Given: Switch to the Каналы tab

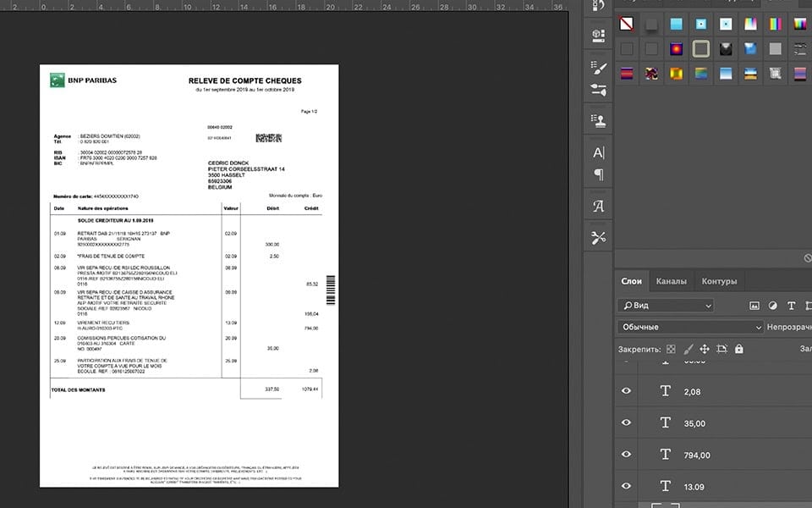Looking at the screenshot, I should 671,281.
